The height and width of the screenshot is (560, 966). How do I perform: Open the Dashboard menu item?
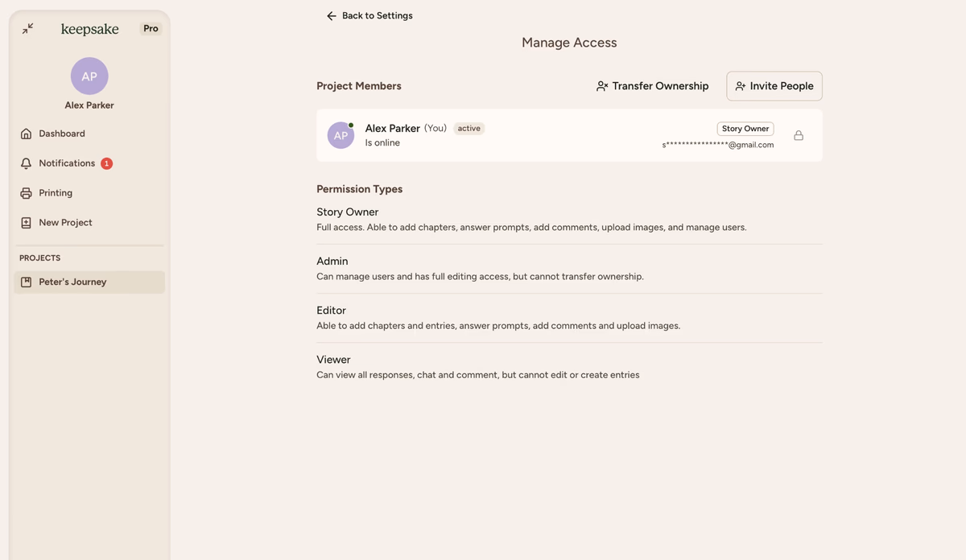coord(62,134)
